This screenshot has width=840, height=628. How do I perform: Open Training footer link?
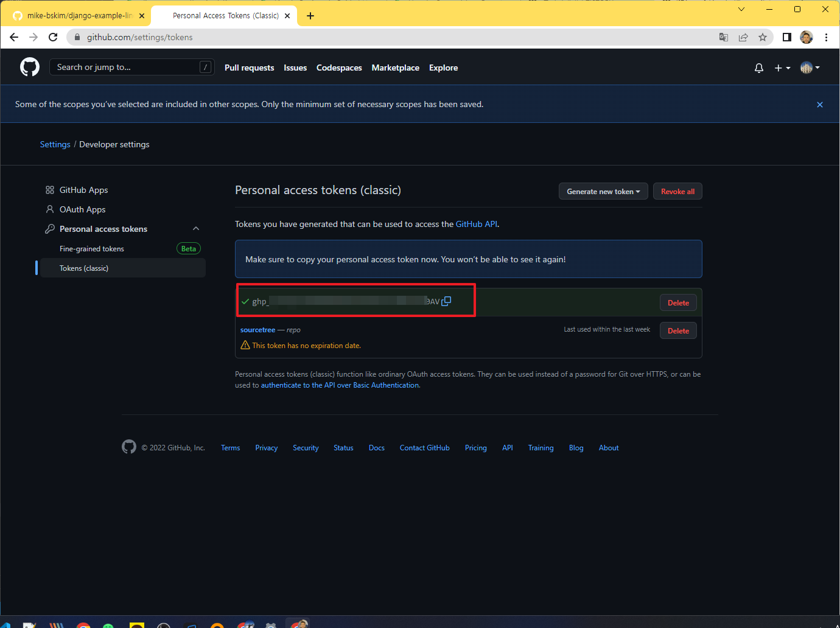point(541,448)
